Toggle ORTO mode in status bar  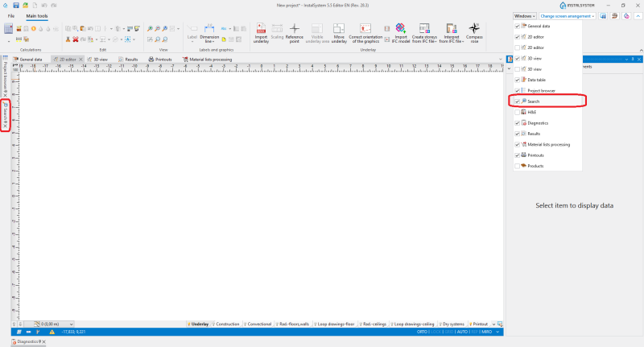pos(422,332)
